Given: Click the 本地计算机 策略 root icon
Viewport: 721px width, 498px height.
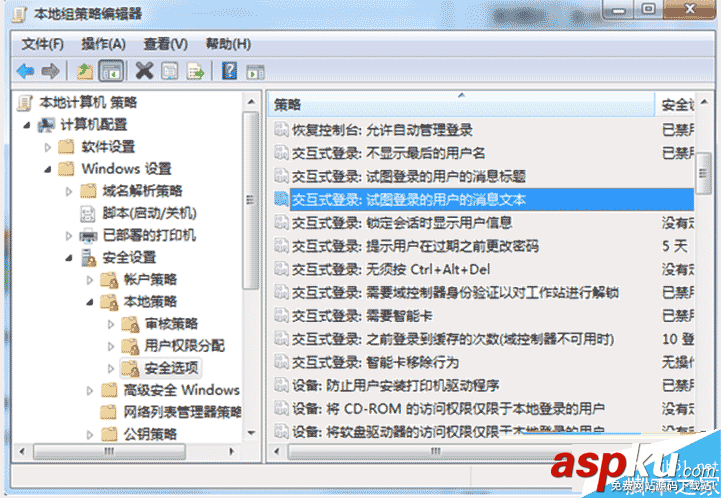Looking at the screenshot, I should pyautogui.click(x=25, y=103).
